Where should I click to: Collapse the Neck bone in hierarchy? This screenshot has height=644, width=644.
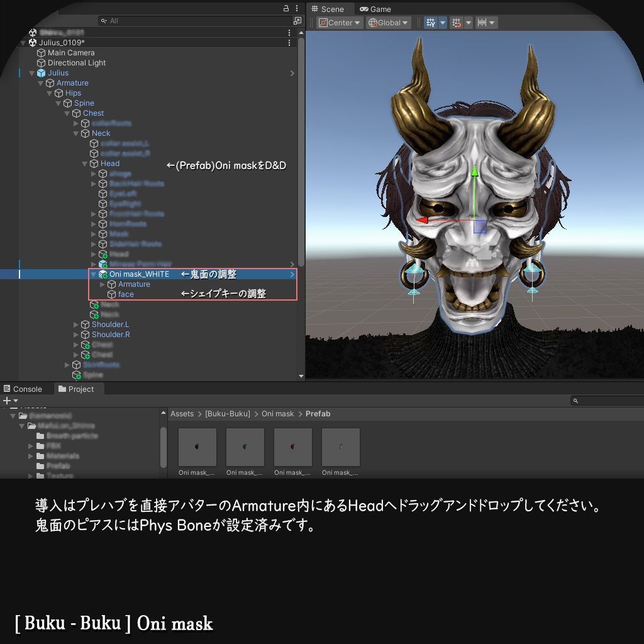(x=75, y=133)
